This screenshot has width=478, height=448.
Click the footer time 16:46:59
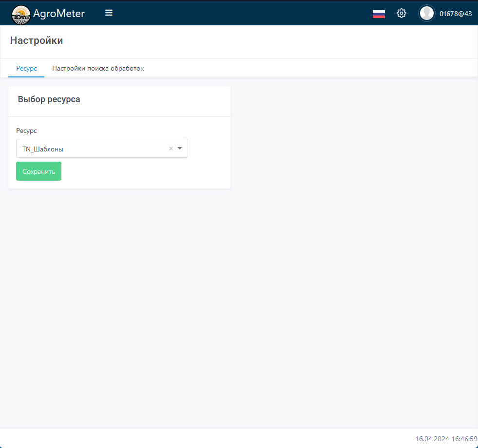[463, 439]
